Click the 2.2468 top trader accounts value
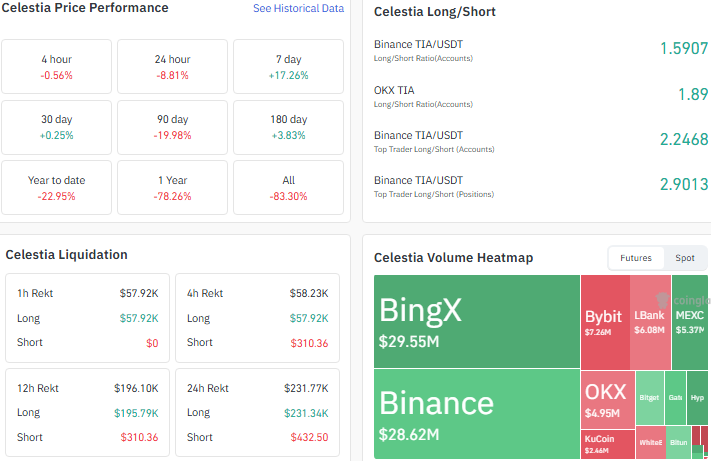The height and width of the screenshot is (461, 711). (684, 140)
